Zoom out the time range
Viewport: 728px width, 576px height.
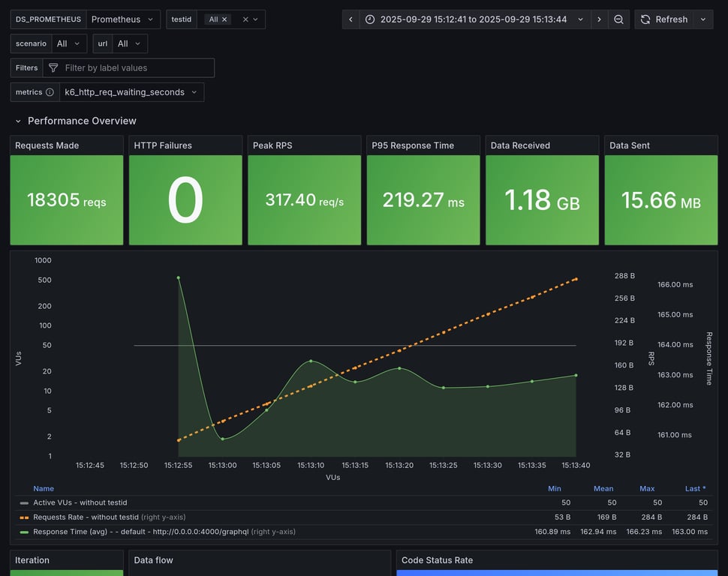[x=618, y=19]
